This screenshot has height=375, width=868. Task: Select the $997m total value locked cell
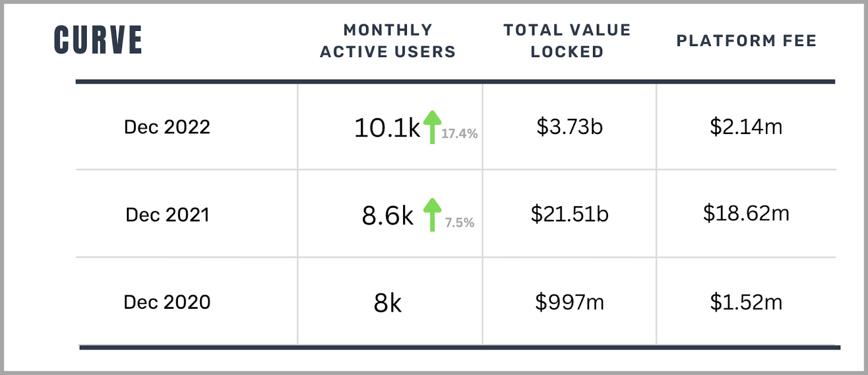[x=570, y=302]
